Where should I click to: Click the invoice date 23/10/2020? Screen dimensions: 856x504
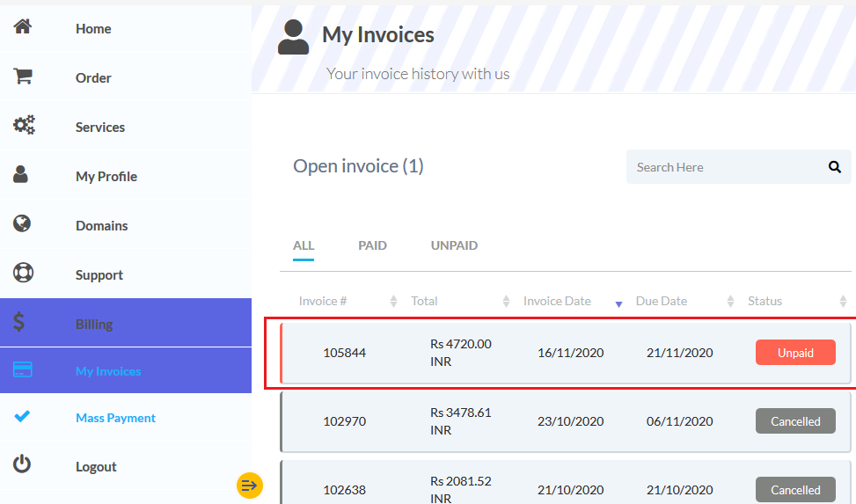[570, 421]
